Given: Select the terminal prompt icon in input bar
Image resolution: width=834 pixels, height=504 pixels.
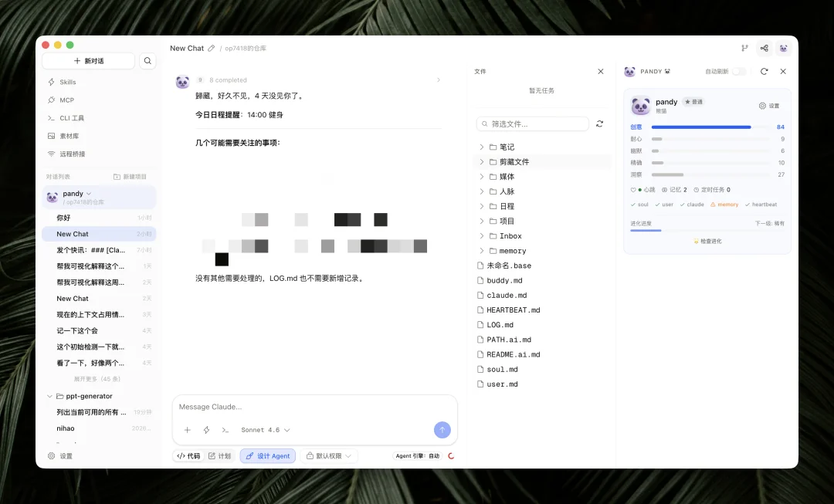Looking at the screenshot, I should point(225,430).
